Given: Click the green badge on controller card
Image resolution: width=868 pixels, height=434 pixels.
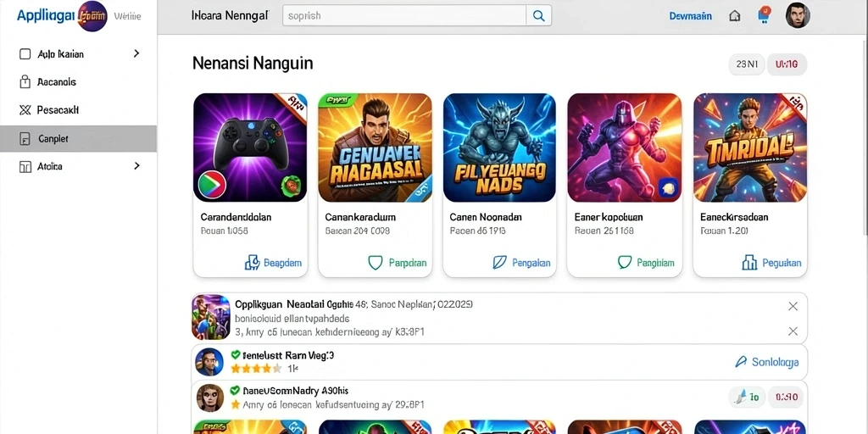Looking at the screenshot, I should coord(290,186).
